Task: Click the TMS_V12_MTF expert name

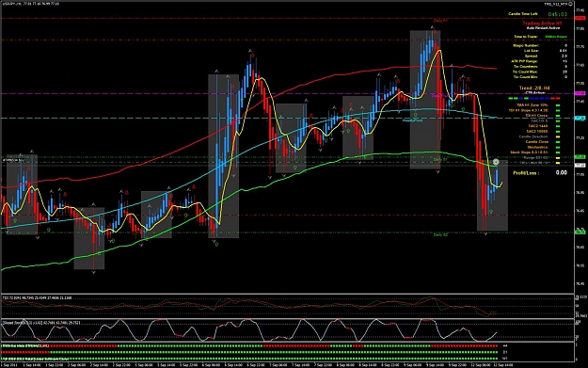Action: [x=555, y=4]
